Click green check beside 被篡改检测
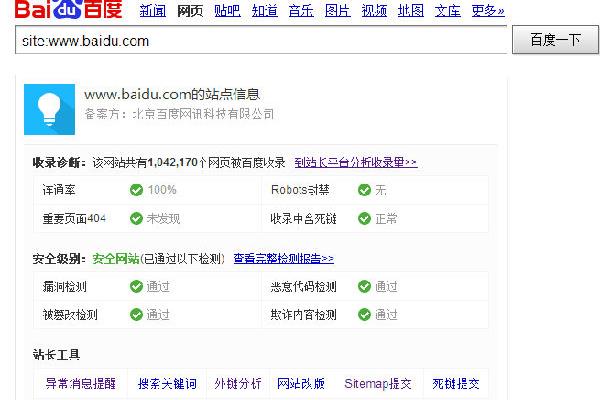This screenshot has height=400, width=600. [x=136, y=315]
